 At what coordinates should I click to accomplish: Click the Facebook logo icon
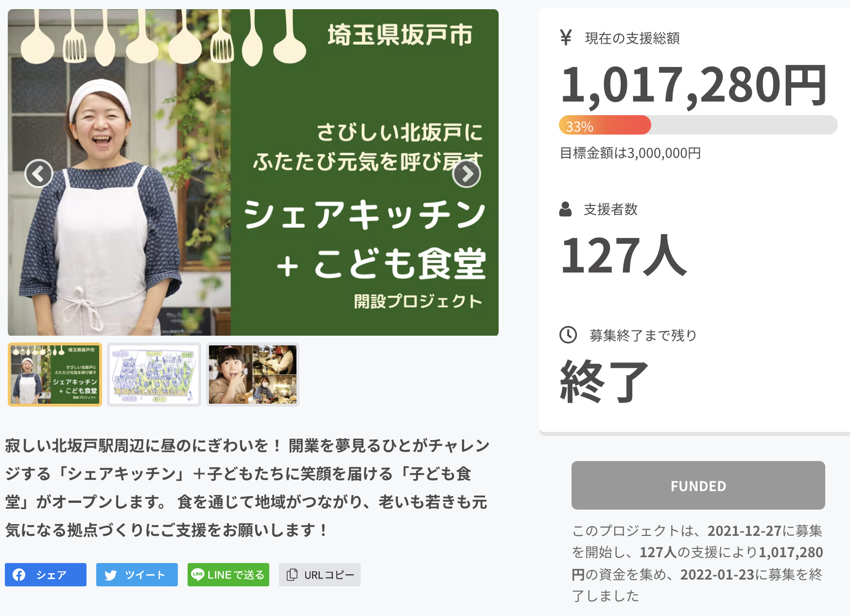click(19, 575)
